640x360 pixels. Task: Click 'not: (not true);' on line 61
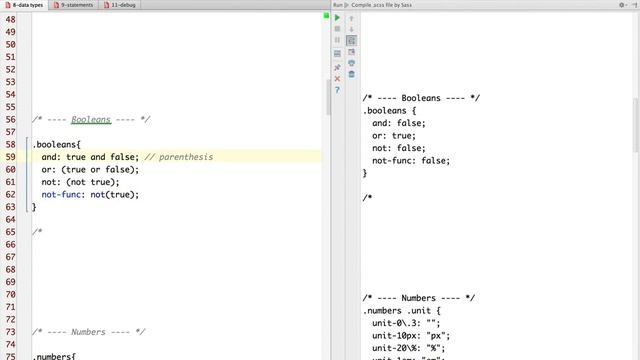[x=80, y=182]
